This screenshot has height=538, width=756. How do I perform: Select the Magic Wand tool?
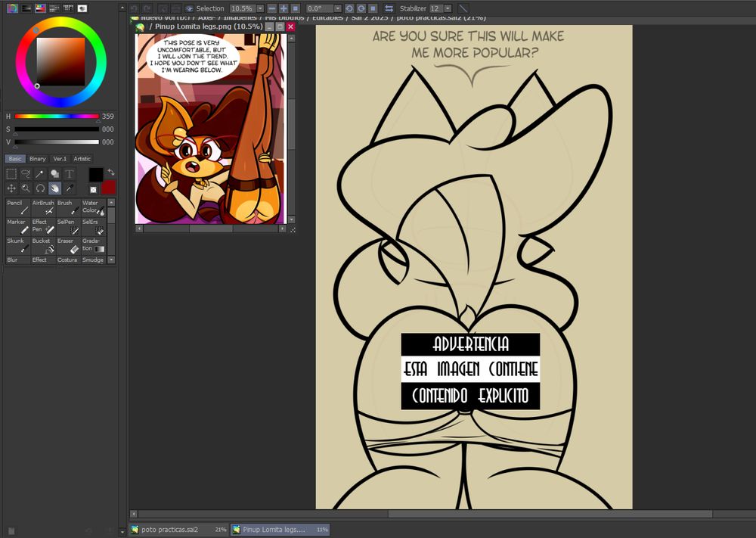(x=41, y=174)
